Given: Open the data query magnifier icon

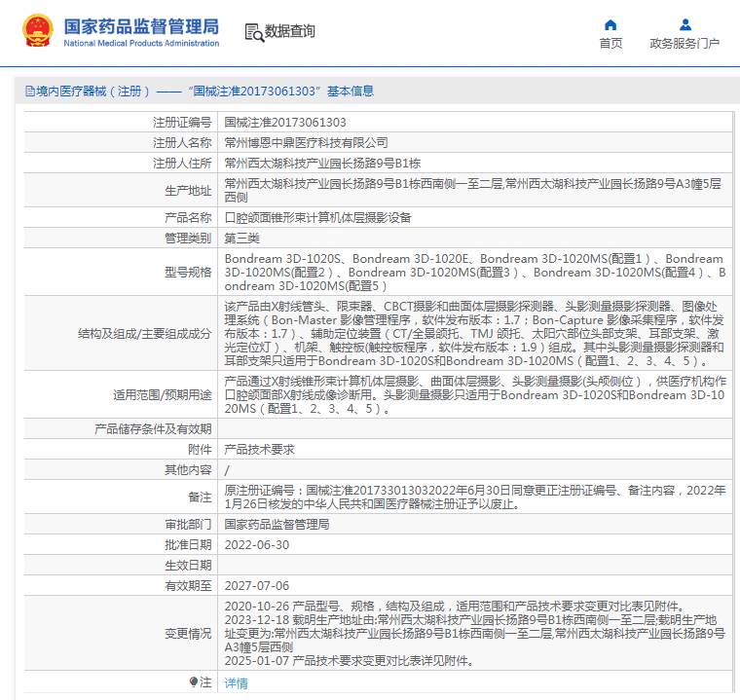Looking at the screenshot, I should point(254,32).
